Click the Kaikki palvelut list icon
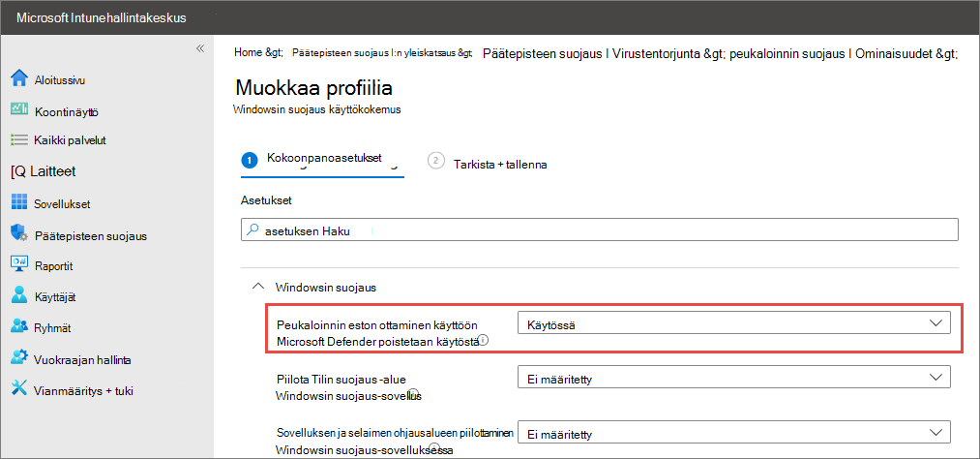 (19, 140)
